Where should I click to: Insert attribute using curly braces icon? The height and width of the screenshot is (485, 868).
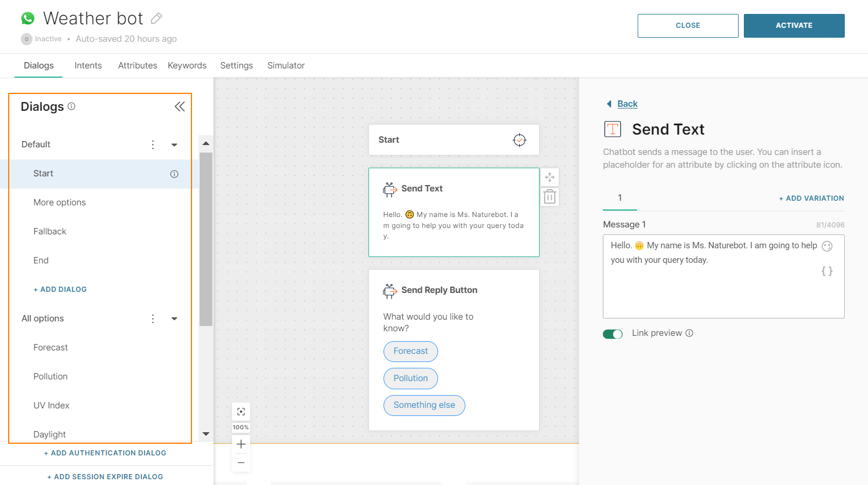pos(827,271)
